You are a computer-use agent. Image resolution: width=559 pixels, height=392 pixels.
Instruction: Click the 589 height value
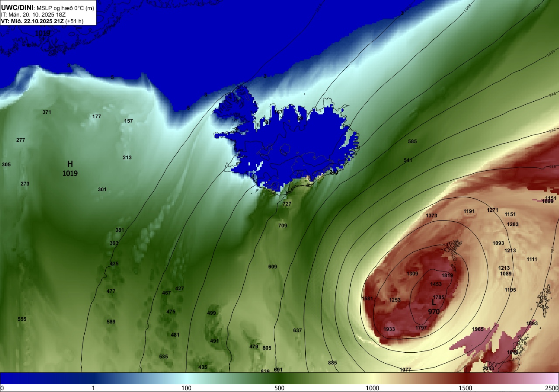point(111,322)
